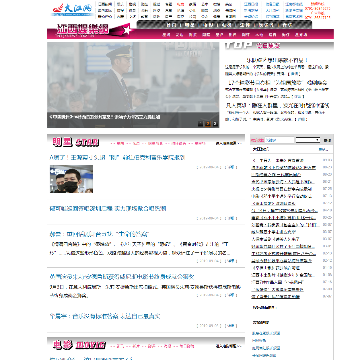360x360 pixels.
Task: Select the highlighted slide 2 indicator
Action: click(208, 124)
